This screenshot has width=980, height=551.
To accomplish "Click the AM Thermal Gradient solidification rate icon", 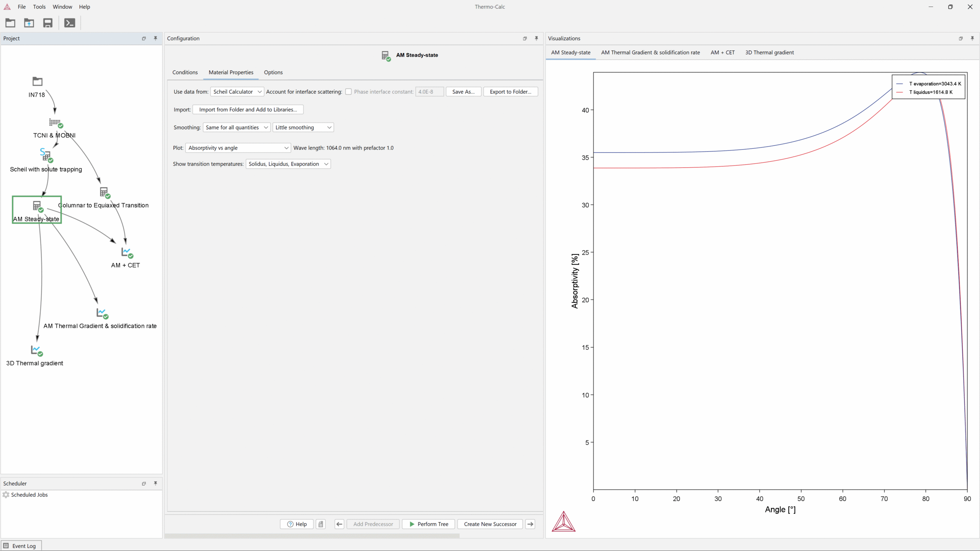I will pyautogui.click(x=100, y=313).
